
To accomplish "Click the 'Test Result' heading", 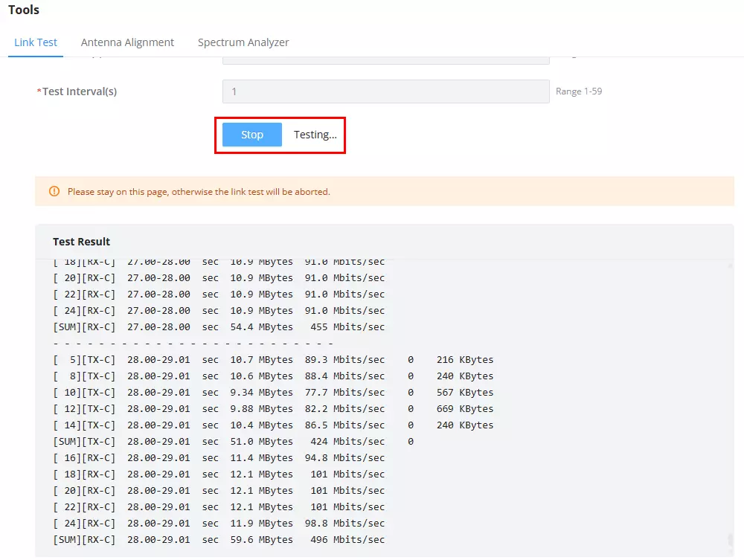I will point(81,242).
